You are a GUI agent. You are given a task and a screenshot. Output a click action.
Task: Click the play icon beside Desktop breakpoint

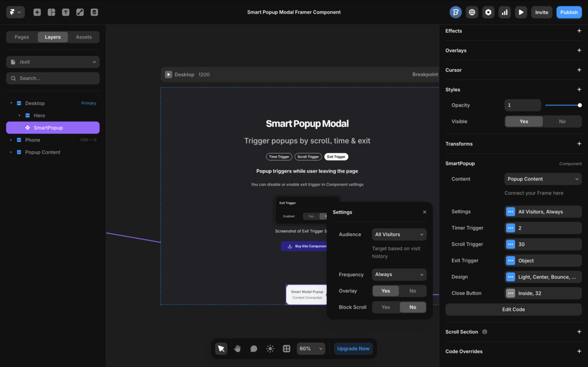(x=169, y=75)
